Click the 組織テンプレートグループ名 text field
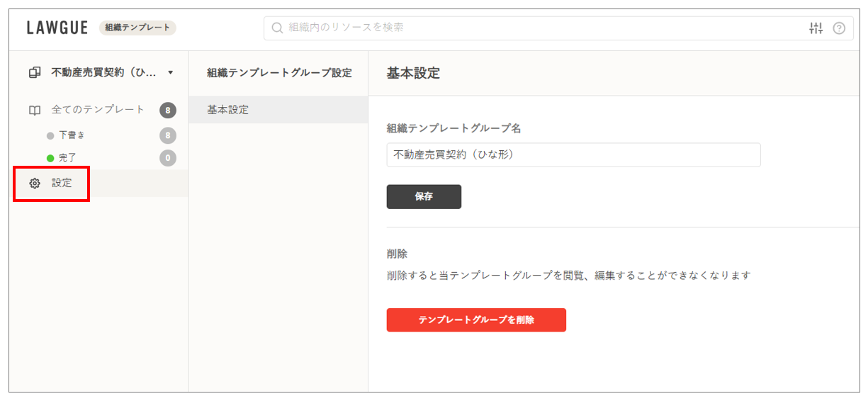The height and width of the screenshot is (401, 868). [573, 155]
